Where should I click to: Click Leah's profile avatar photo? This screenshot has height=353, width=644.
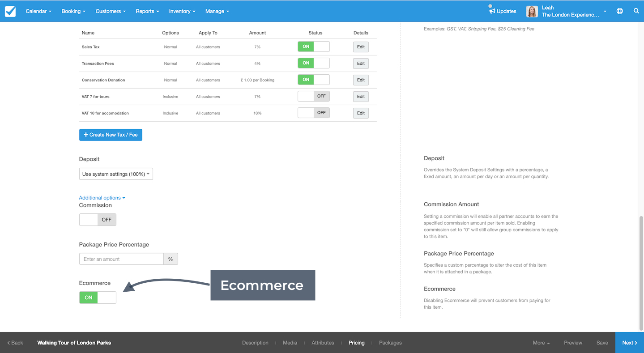tap(532, 11)
